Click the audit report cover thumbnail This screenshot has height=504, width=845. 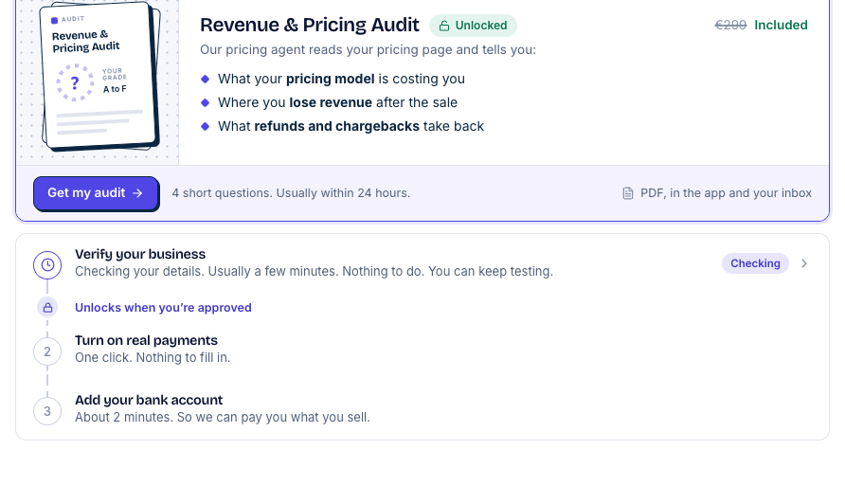100,77
